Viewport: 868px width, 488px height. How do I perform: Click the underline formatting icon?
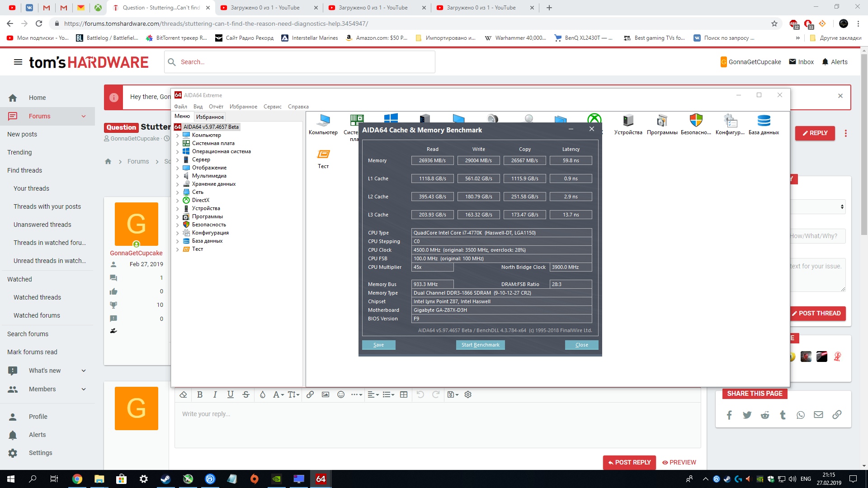pos(231,394)
